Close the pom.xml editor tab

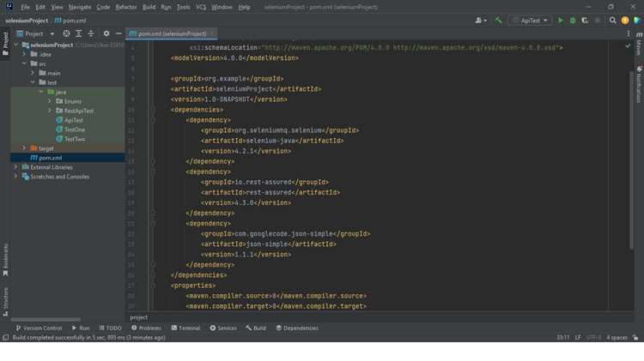212,33
